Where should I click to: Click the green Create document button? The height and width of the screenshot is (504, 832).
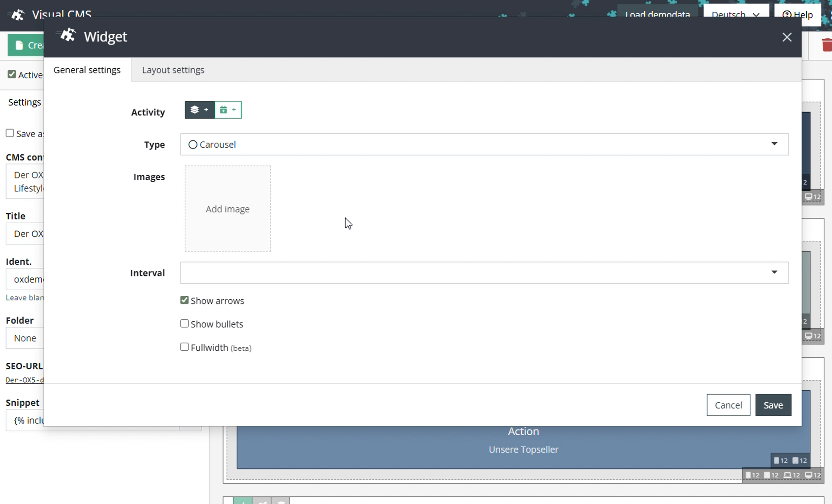tap(25, 45)
